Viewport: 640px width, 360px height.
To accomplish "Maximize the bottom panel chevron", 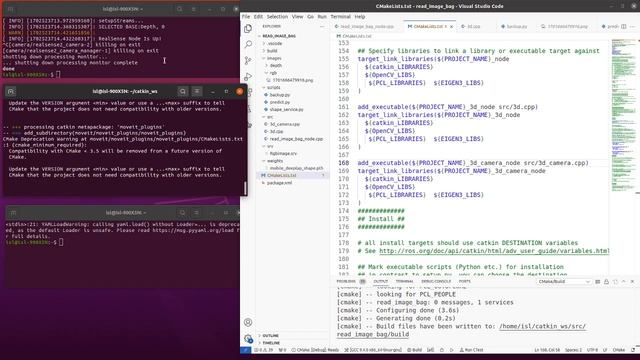I will click(624, 282).
